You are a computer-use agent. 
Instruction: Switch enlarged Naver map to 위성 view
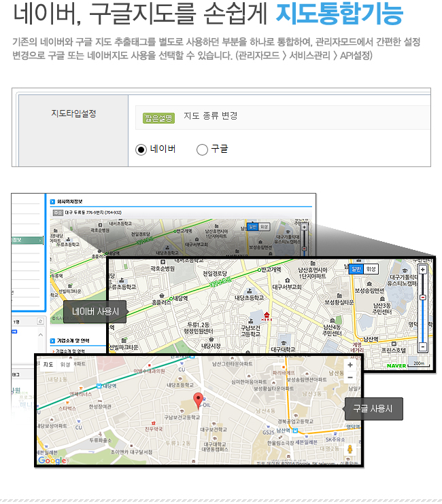click(x=371, y=269)
